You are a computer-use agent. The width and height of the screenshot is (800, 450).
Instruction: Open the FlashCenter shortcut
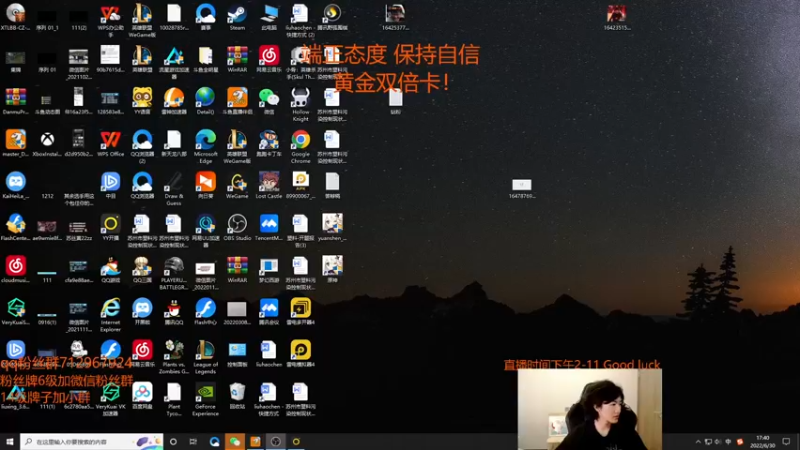click(15, 228)
